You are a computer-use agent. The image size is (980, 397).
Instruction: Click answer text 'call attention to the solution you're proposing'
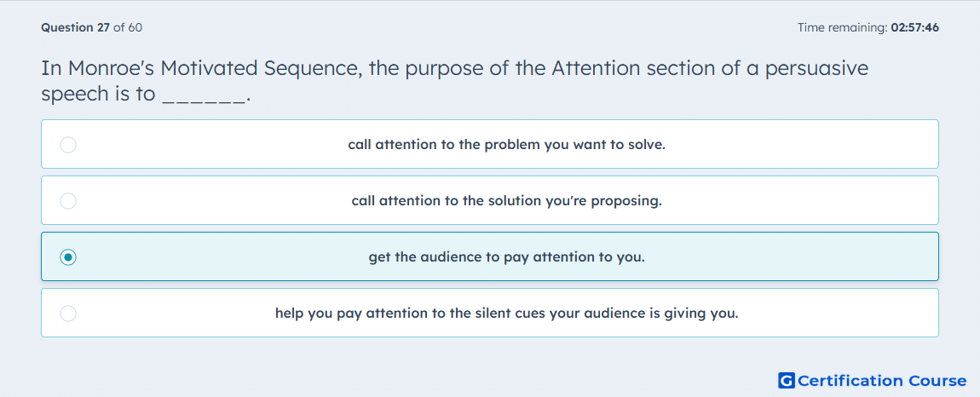(507, 201)
